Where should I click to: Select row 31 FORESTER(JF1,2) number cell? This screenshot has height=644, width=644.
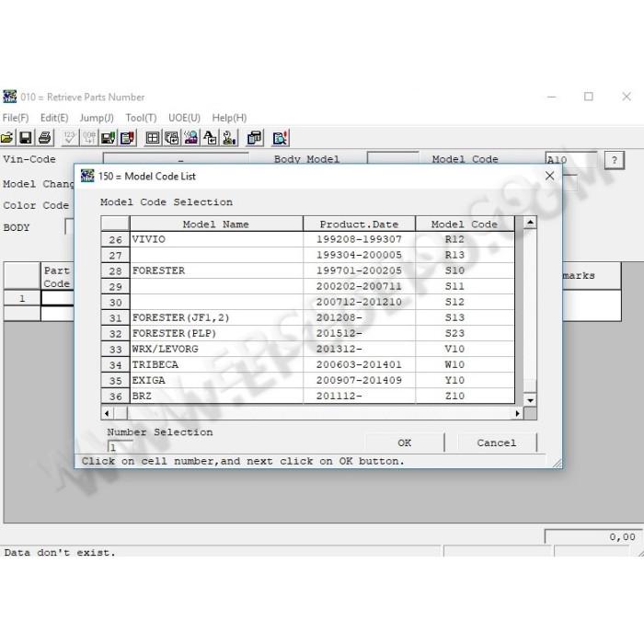pos(115,318)
